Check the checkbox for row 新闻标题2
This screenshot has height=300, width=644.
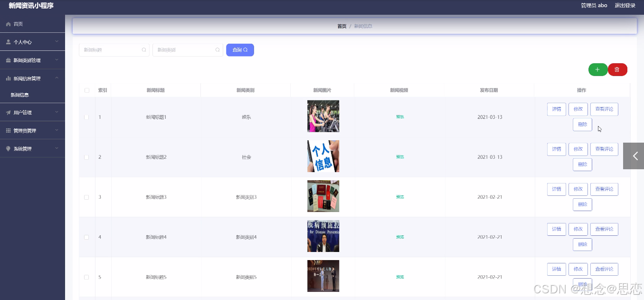(x=86, y=157)
